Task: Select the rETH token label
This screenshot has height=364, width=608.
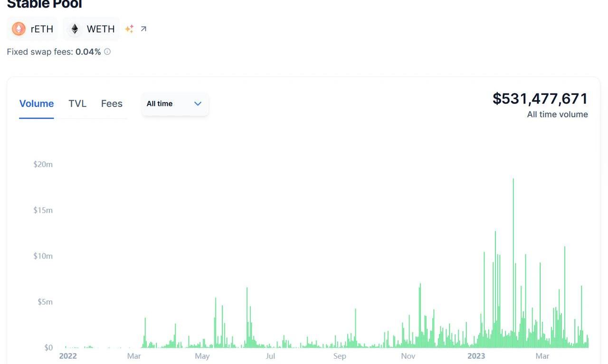Action: pos(42,29)
